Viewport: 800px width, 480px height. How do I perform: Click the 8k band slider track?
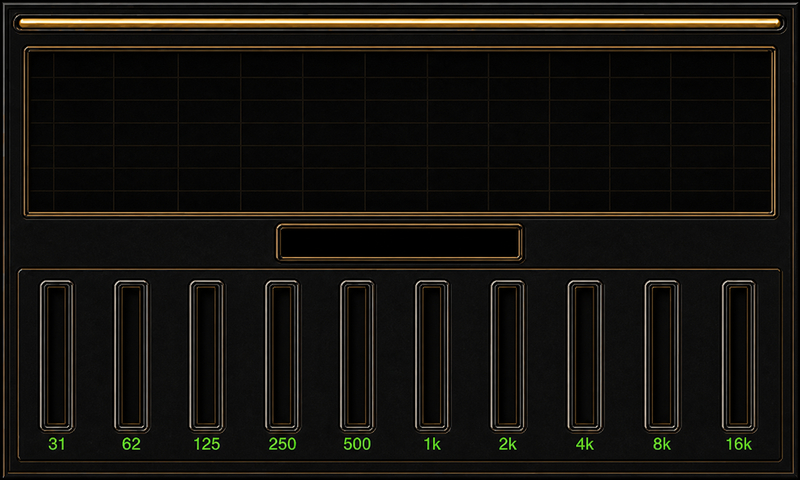[x=662, y=356]
